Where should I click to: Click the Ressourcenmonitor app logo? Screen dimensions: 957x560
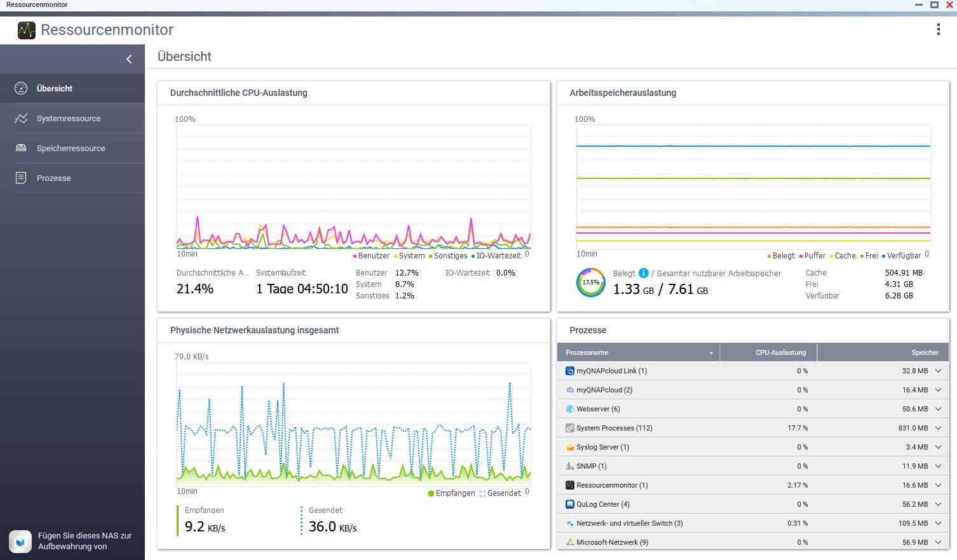point(27,30)
